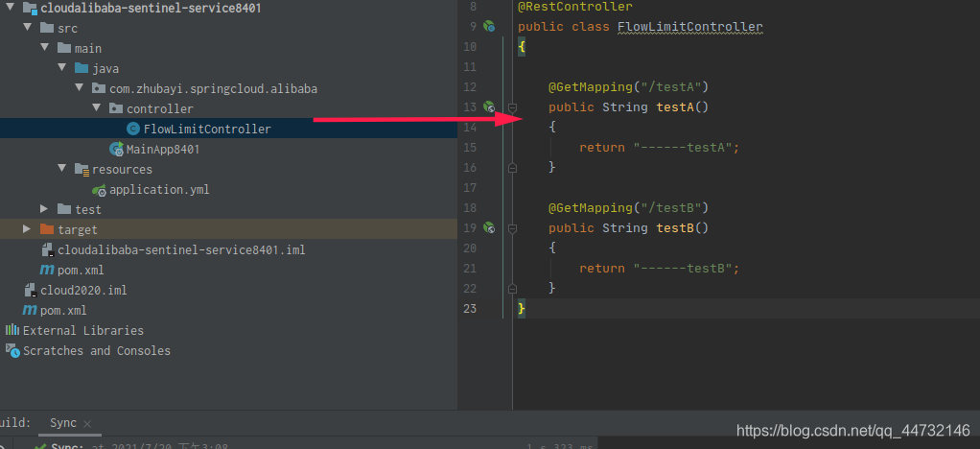
Task: Click the Spring bean gutter icon on line 9
Action: point(489,26)
